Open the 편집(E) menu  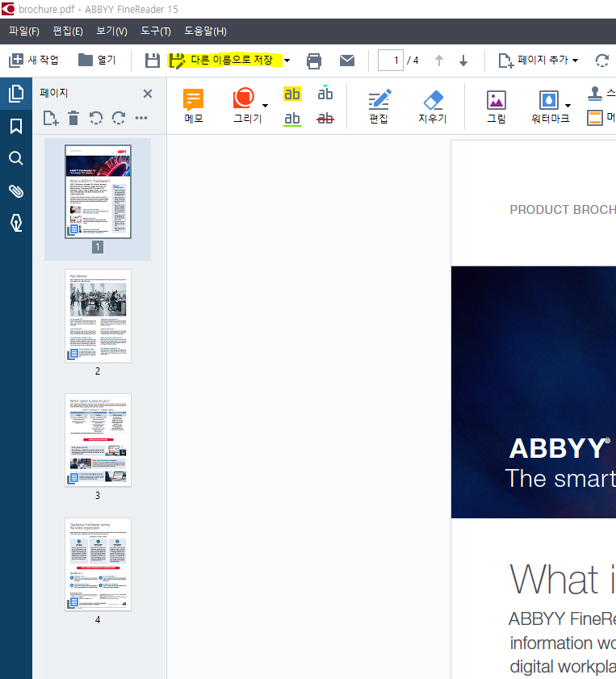tap(68, 31)
